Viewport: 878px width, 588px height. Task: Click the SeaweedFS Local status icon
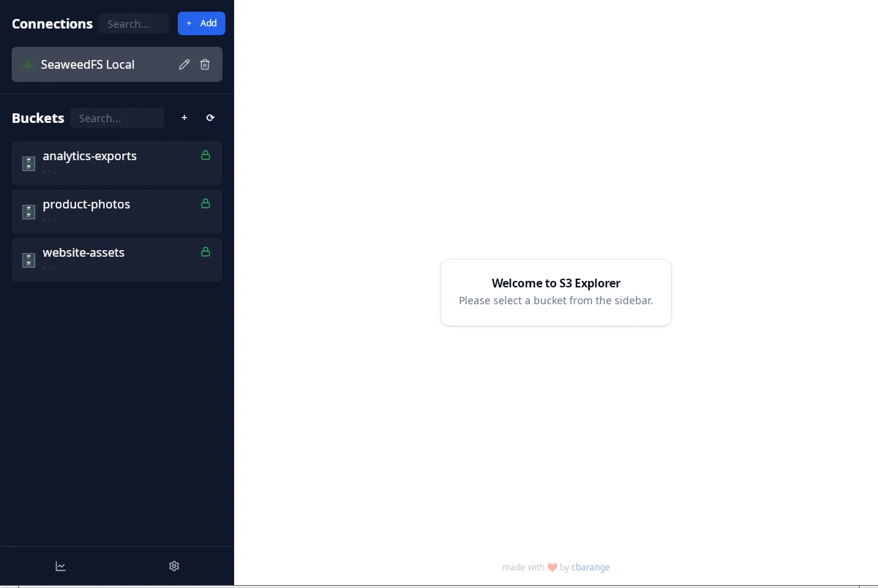click(x=28, y=64)
